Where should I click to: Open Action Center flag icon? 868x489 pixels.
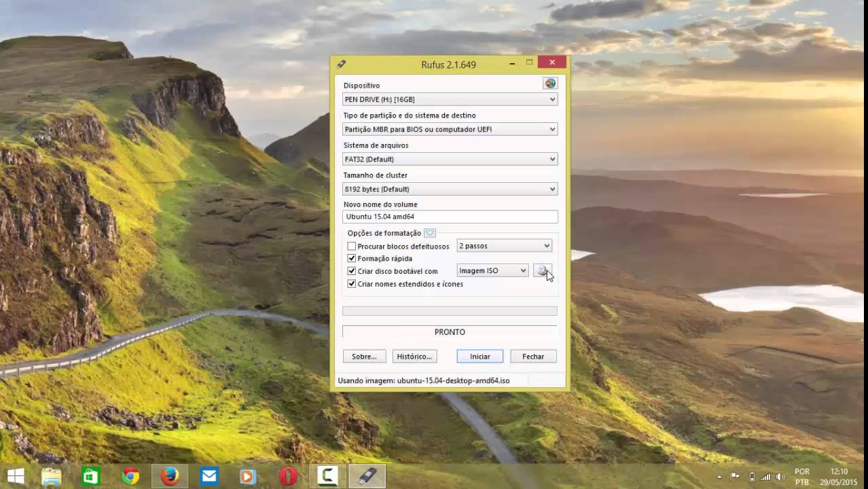[735, 477]
